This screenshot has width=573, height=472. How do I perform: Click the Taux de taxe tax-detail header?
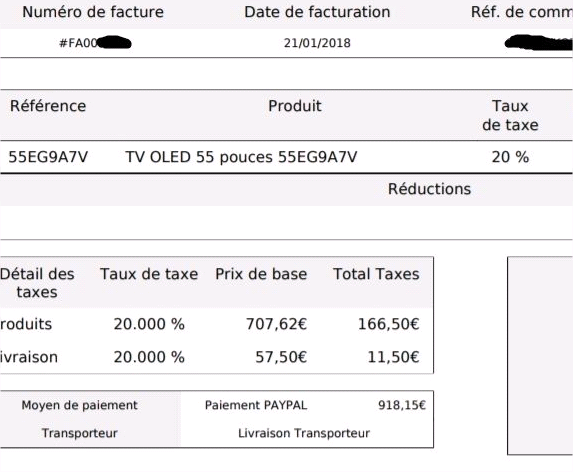pyautogui.click(x=149, y=274)
